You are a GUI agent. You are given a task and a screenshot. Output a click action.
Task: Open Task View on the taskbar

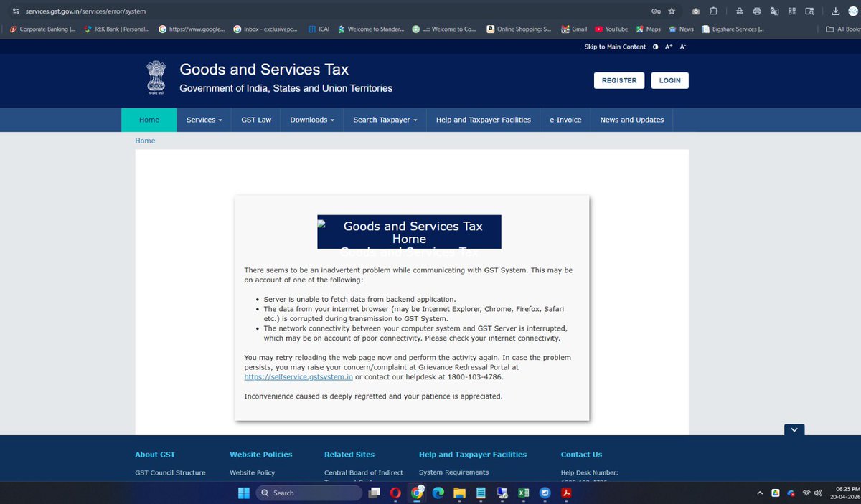tap(374, 493)
